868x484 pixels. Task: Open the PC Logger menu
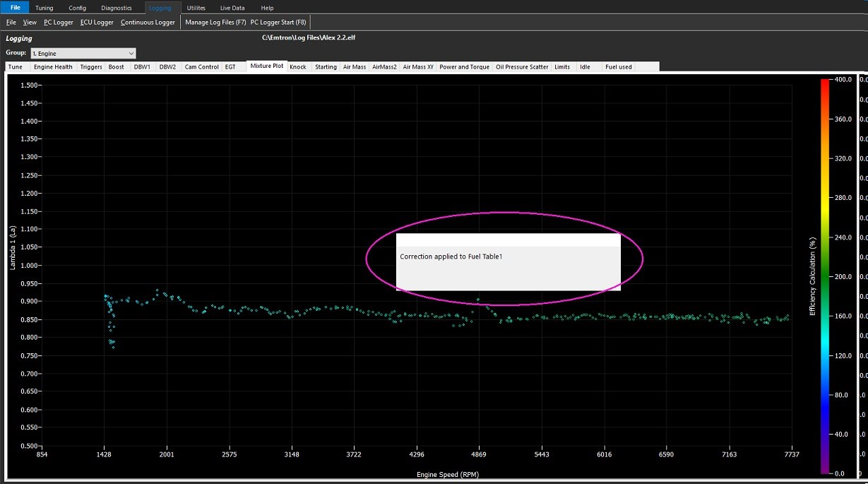point(58,23)
